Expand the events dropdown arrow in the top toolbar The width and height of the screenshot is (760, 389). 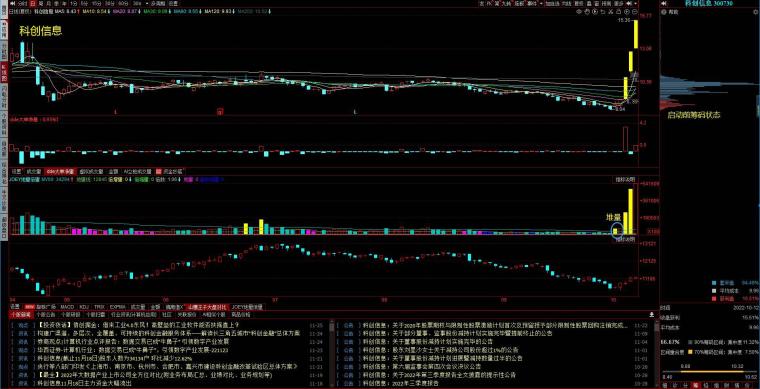pos(541,3)
